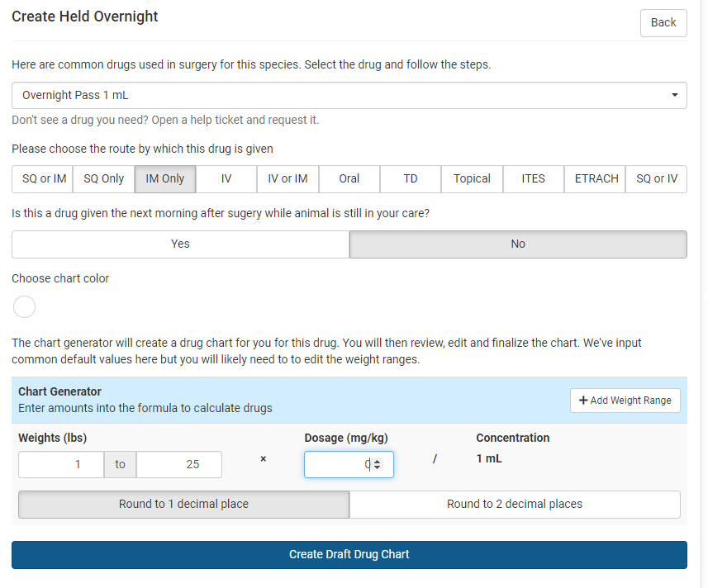
Task: Select the SQ or IM route
Action: pos(42,179)
